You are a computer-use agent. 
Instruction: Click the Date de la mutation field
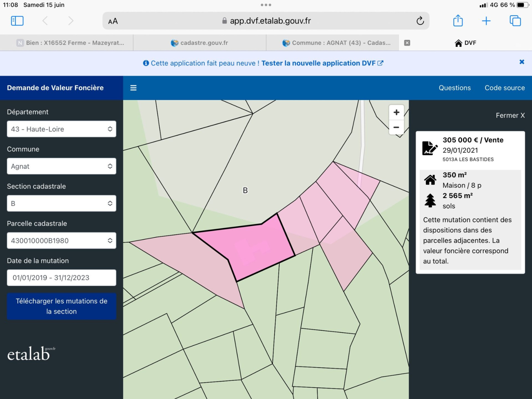(62, 278)
